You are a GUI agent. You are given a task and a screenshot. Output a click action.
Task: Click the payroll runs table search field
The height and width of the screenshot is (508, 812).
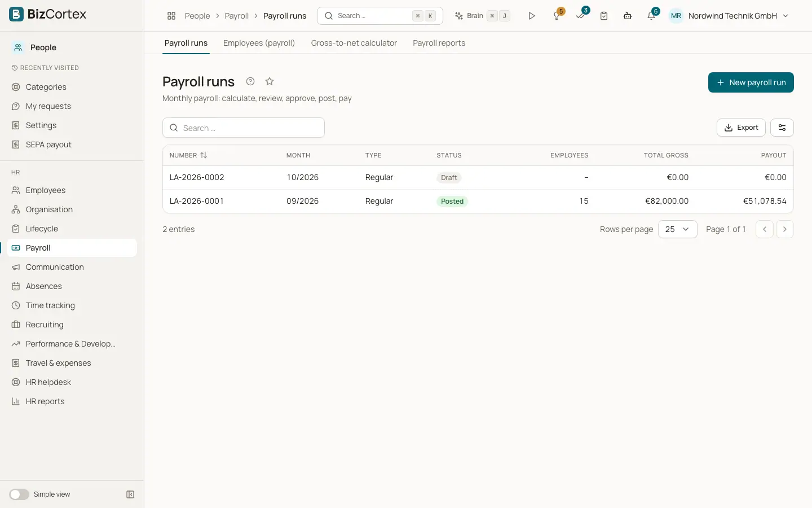coord(244,128)
